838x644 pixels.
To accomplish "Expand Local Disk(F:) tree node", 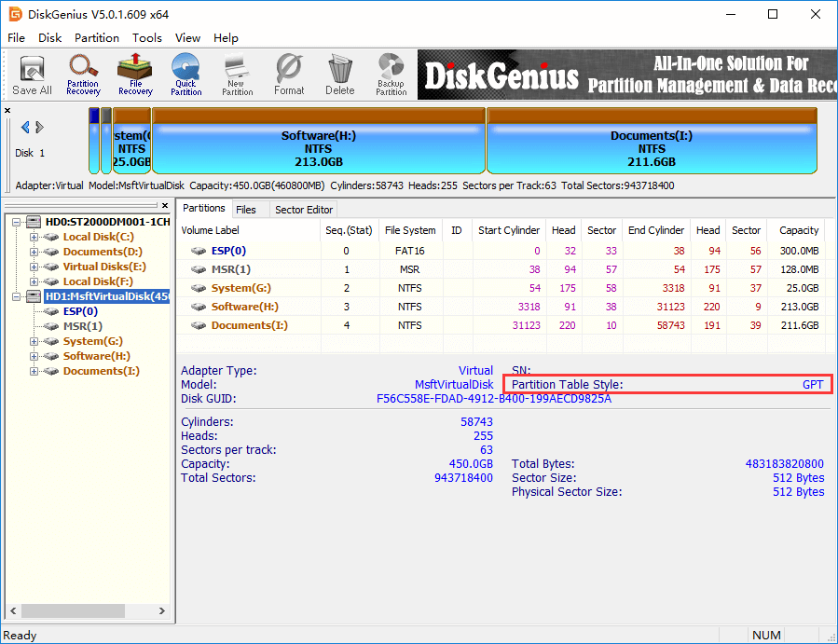I will [x=34, y=281].
